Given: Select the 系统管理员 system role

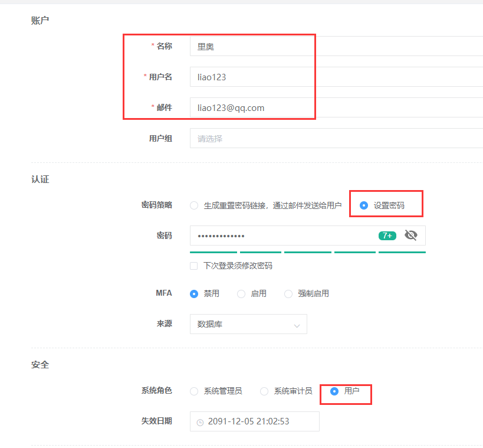Looking at the screenshot, I should pyautogui.click(x=193, y=391).
